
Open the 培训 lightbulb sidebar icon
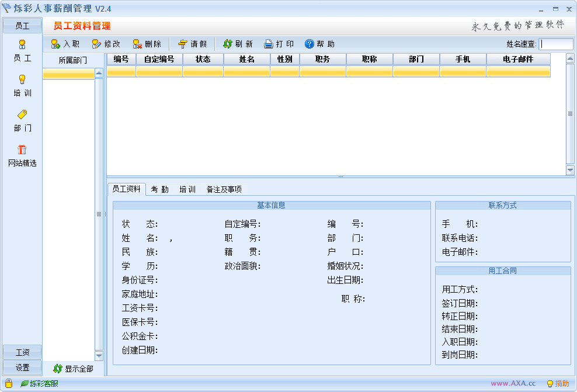click(x=22, y=79)
